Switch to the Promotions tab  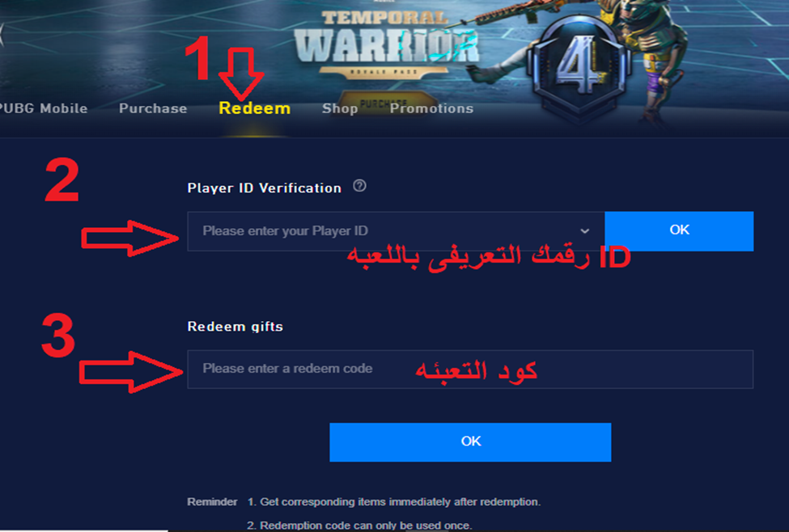pos(432,108)
